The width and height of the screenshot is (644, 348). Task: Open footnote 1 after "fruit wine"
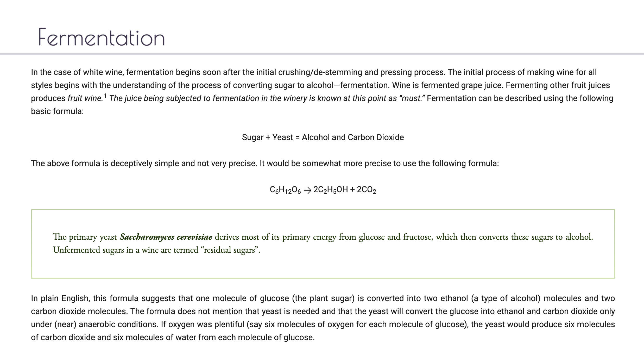[x=105, y=96]
